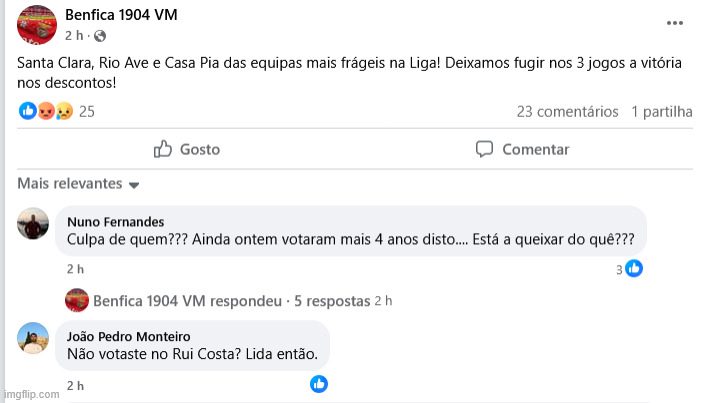
Task: Expand the 5 respostas reply thread
Action: pyautogui.click(x=330, y=300)
